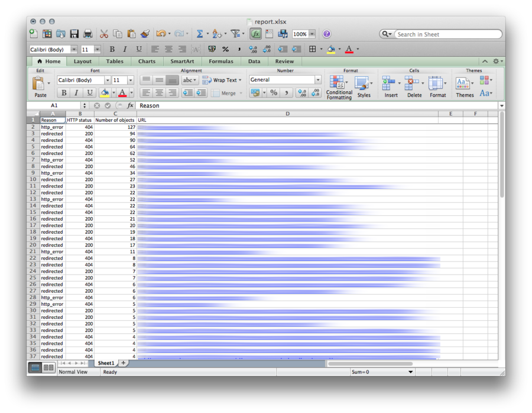Image resolution: width=532 pixels, height=413 pixels.
Task: Open the Charts ribbon tab
Action: click(147, 61)
